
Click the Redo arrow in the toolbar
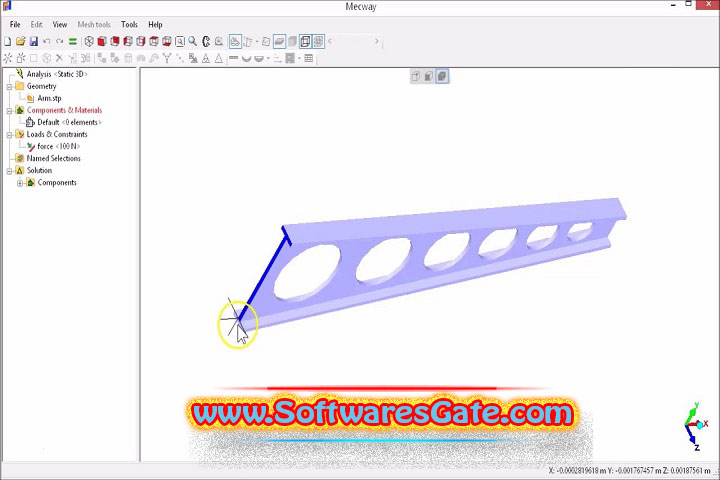59,42
